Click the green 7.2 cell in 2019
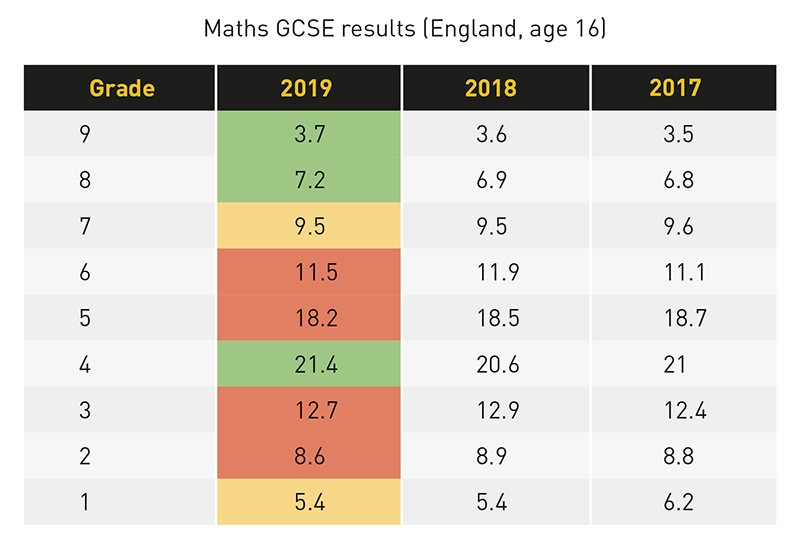This screenshot has width=800, height=554. coord(309,180)
